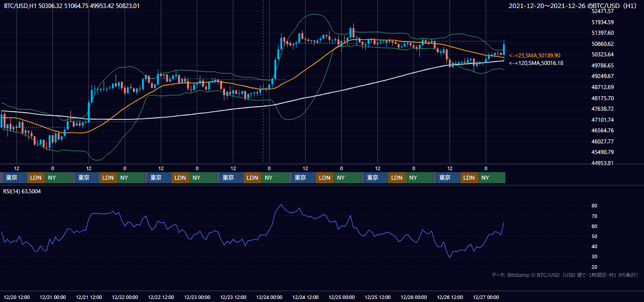
Task: Click RSI axis level 80
Action: [595, 206]
